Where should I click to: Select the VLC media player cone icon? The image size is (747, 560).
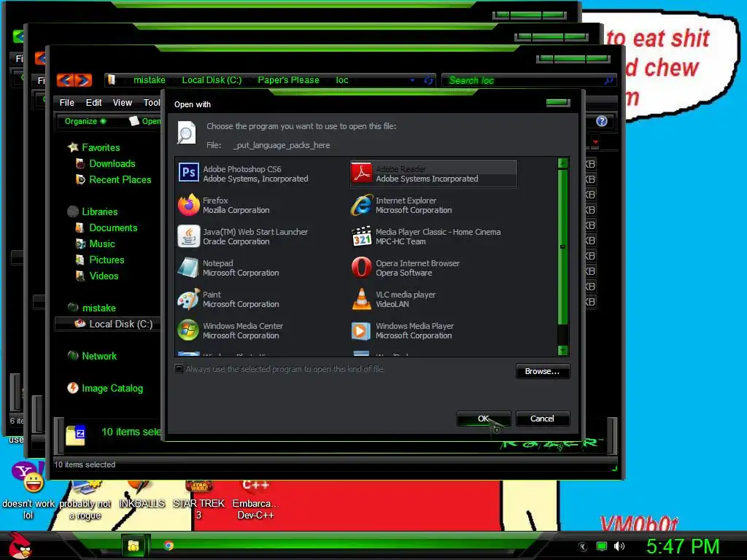(x=362, y=299)
